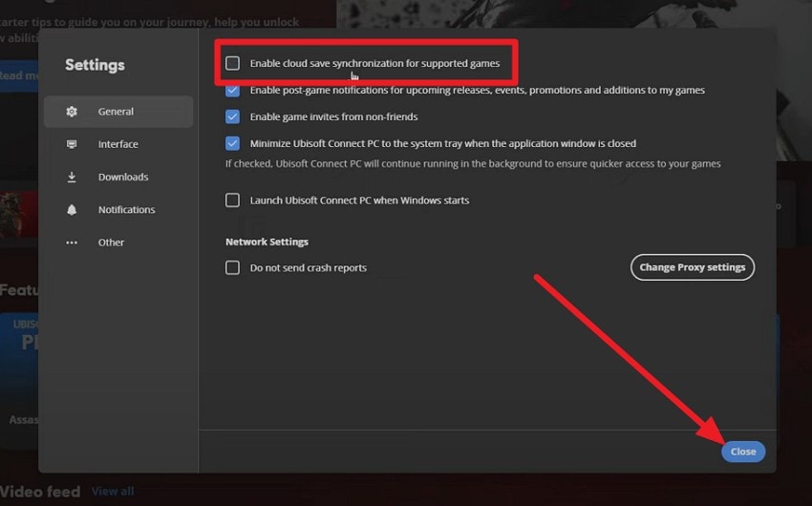Click the General gear icon
Screen dimensions: 812x506
[x=72, y=112]
